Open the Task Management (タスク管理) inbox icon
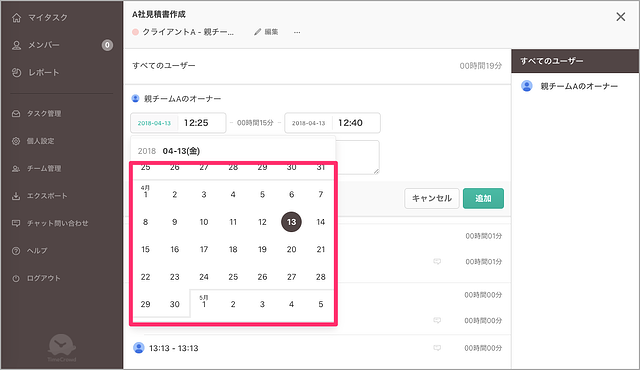 pos(16,113)
